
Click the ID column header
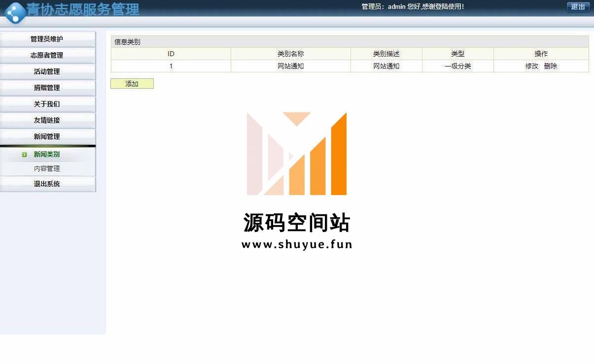pyautogui.click(x=171, y=54)
